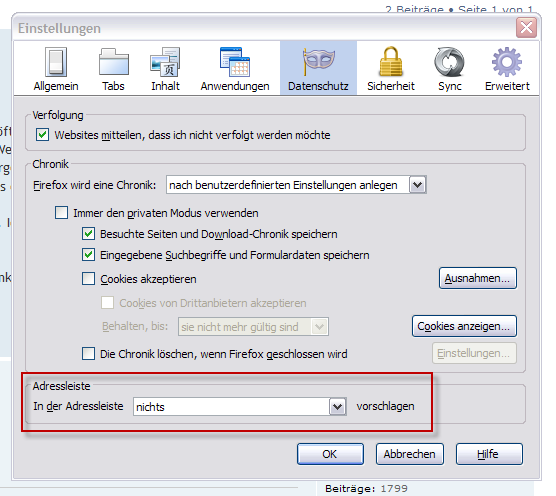The width and height of the screenshot is (556, 496).
Task: Confirm settings with the OK button
Action: coord(330,454)
